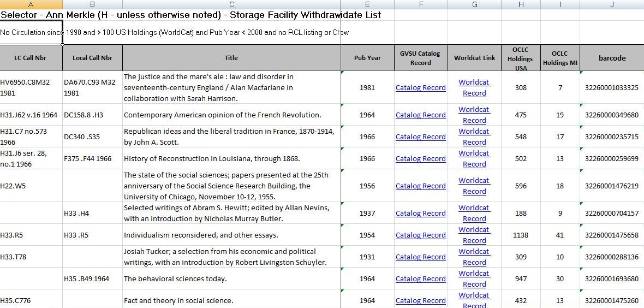Click the Title header cell

[231, 58]
